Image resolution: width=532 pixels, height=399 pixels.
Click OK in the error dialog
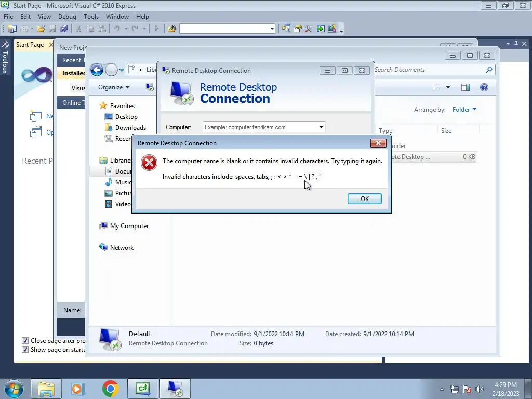coord(364,199)
